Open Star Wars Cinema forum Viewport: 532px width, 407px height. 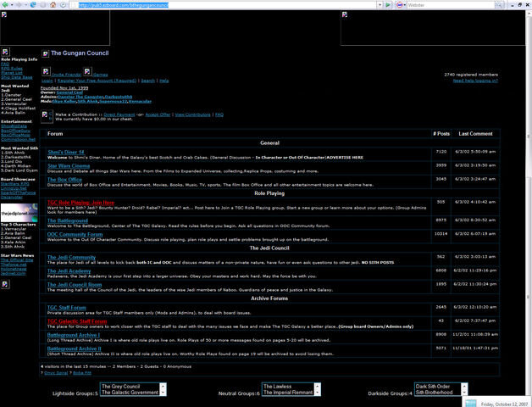coord(69,166)
